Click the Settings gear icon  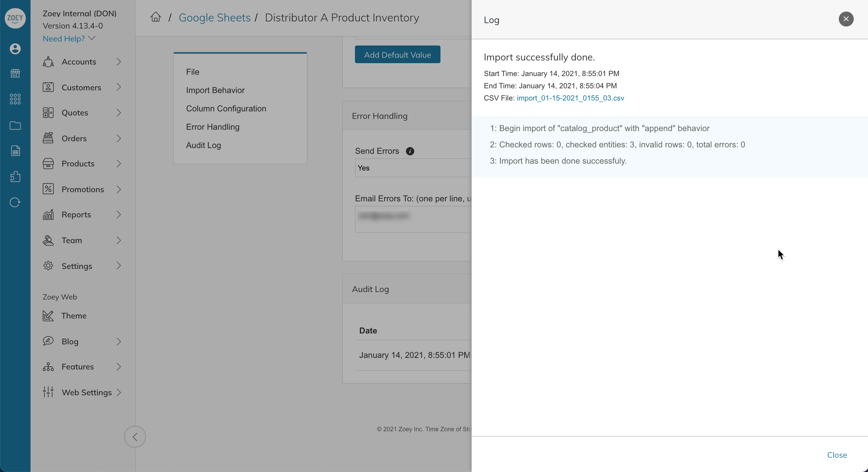tap(48, 266)
